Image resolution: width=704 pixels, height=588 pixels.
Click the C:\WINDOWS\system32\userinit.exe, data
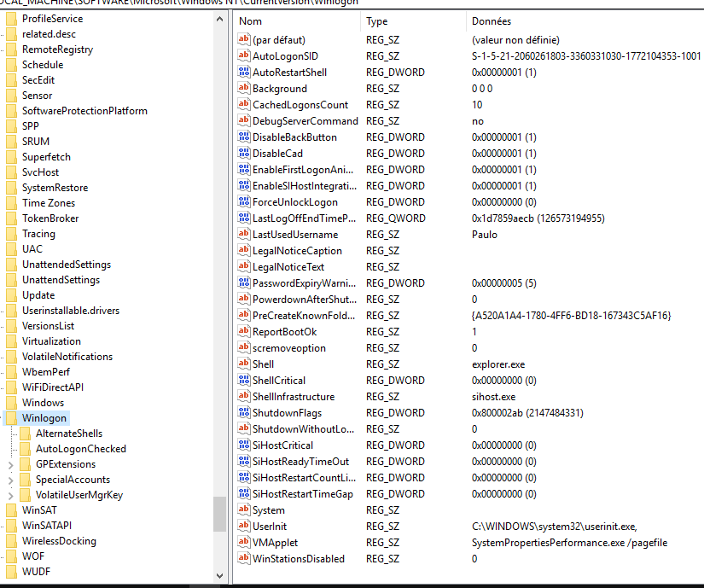click(x=555, y=527)
